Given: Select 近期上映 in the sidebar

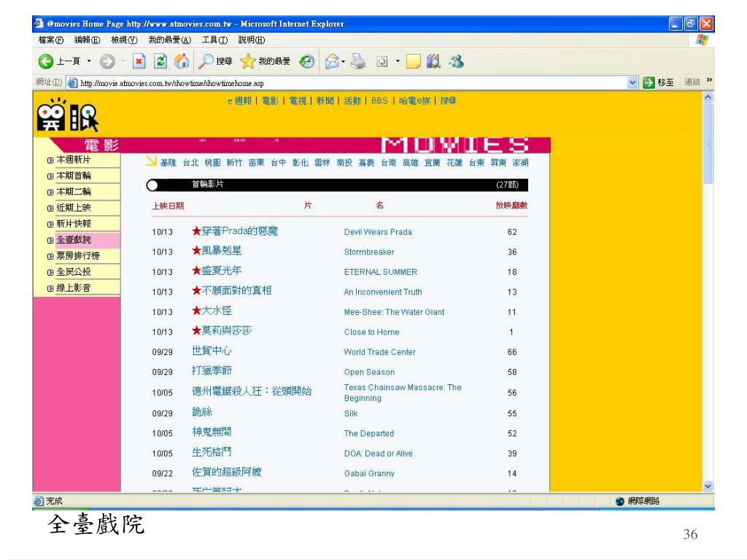Looking at the screenshot, I should click(74, 208).
